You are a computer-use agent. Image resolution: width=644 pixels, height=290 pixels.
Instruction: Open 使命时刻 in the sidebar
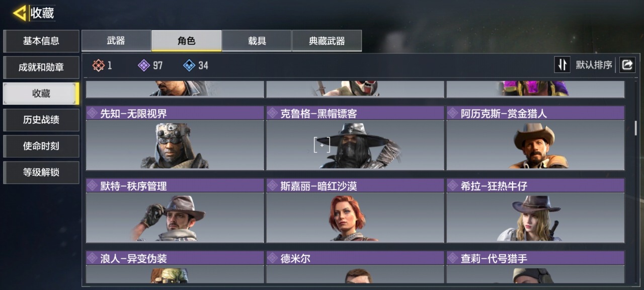pos(41,146)
